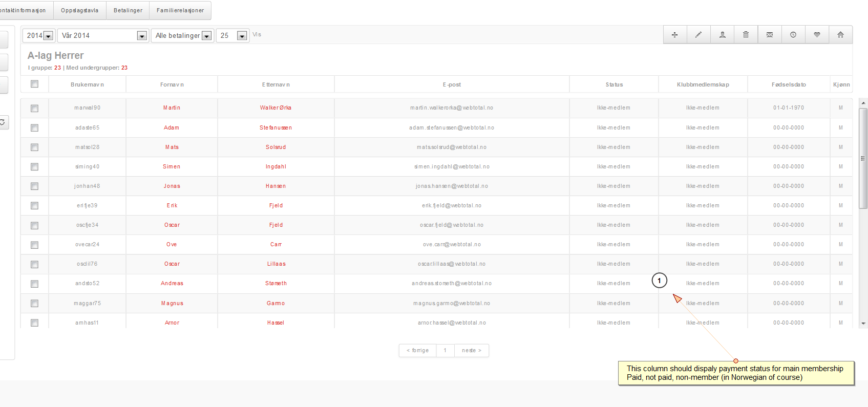Screen dimensions: 868x407
Task: Click the plus icon to add a member
Action: pos(675,35)
